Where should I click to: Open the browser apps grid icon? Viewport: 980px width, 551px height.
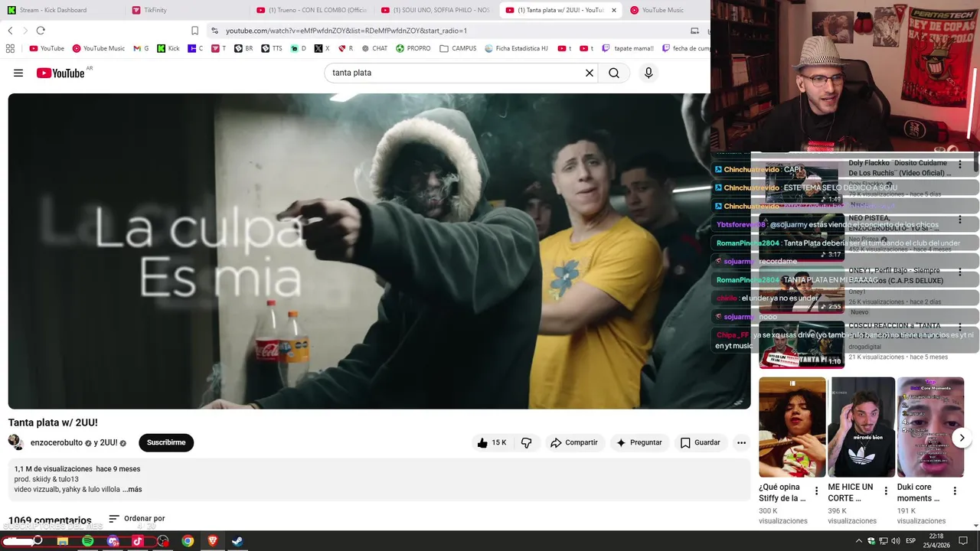pyautogui.click(x=10, y=48)
